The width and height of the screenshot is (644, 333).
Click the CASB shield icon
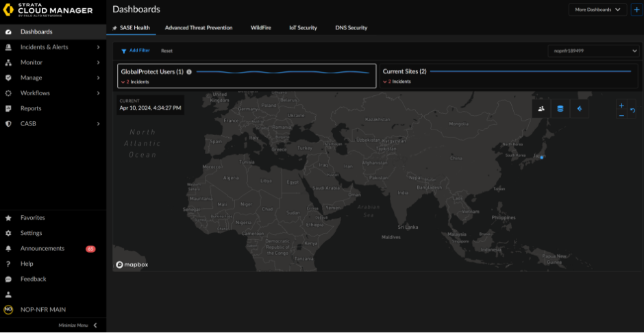click(x=8, y=123)
